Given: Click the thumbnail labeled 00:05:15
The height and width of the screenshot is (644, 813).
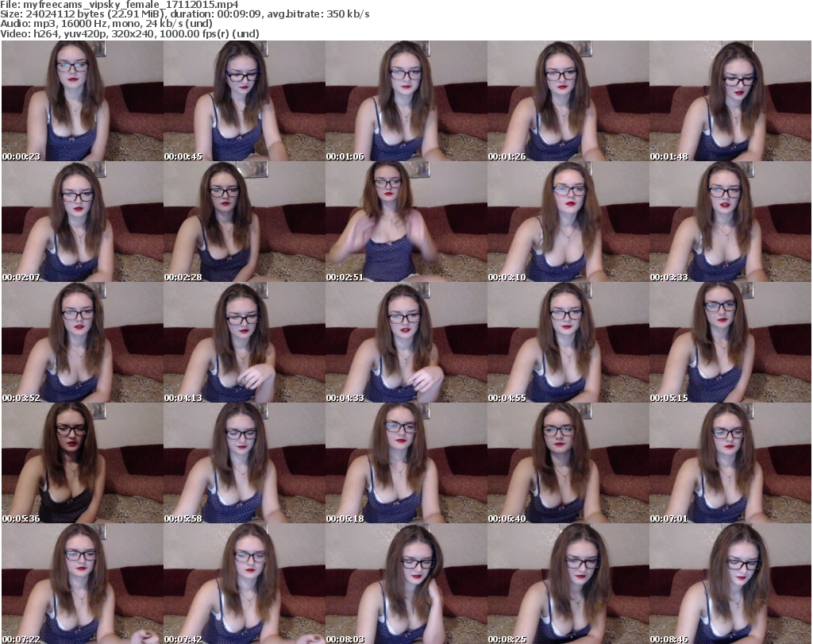Looking at the screenshot, I should tap(730, 342).
